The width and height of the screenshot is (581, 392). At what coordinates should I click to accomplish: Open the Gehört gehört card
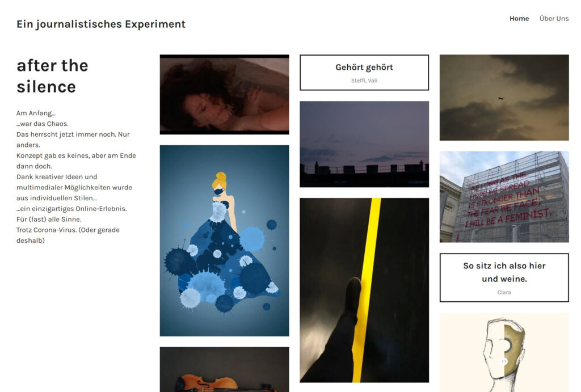tap(364, 73)
